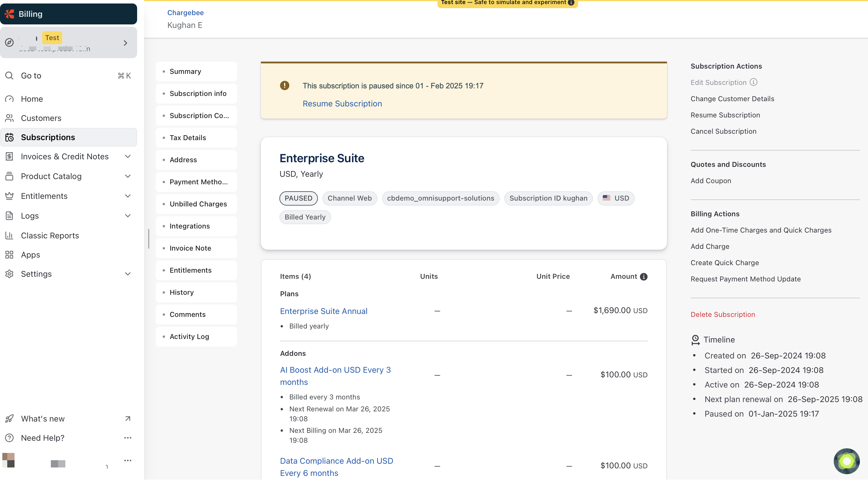868x482 pixels.
Task: Click Delete Subscription
Action: [x=723, y=314]
